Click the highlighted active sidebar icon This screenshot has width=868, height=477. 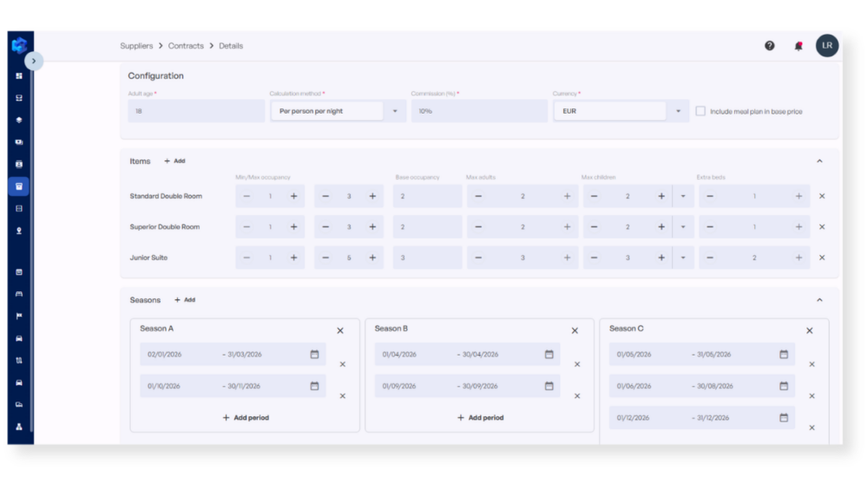point(19,186)
